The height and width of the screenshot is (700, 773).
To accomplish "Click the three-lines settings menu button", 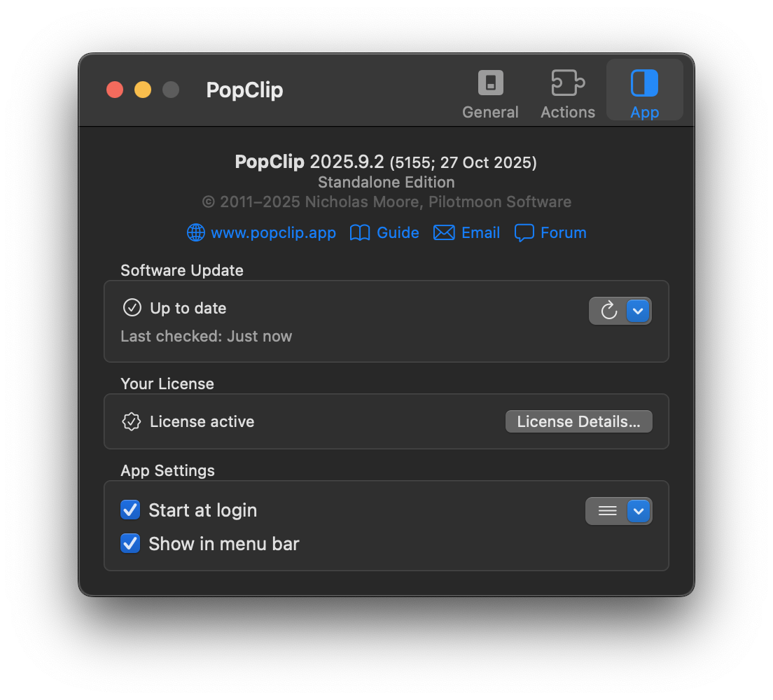I will (607, 511).
